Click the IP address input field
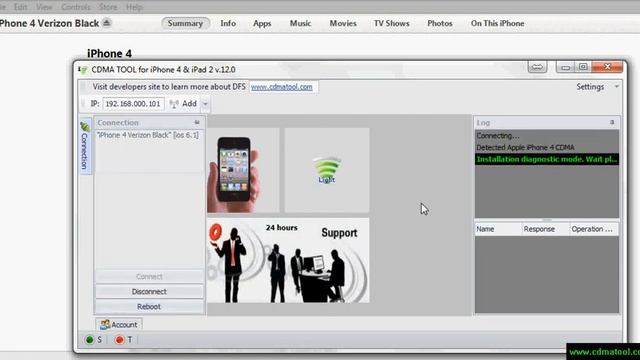Image resolution: width=640 pixels, height=360 pixels. click(x=133, y=104)
